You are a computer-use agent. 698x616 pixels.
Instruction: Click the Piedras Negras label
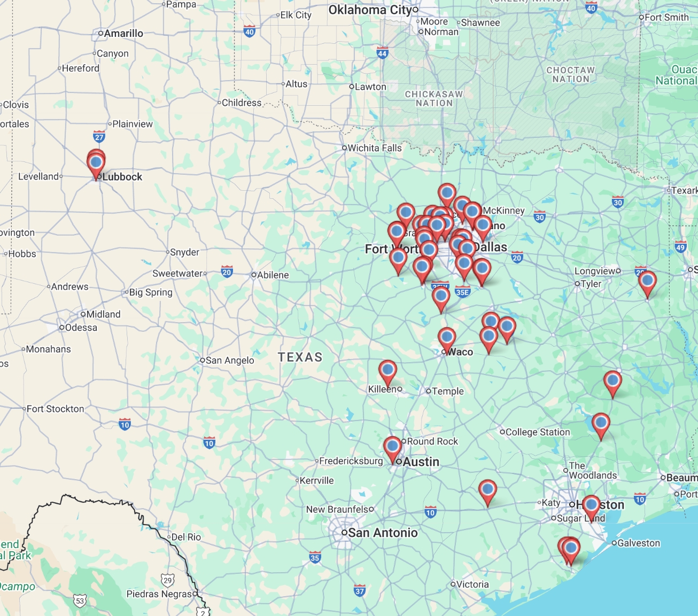pos(159,594)
